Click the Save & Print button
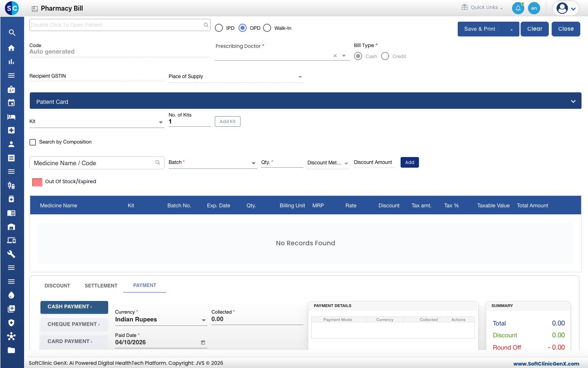The width and height of the screenshot is (588, 368). coord(480,29)
